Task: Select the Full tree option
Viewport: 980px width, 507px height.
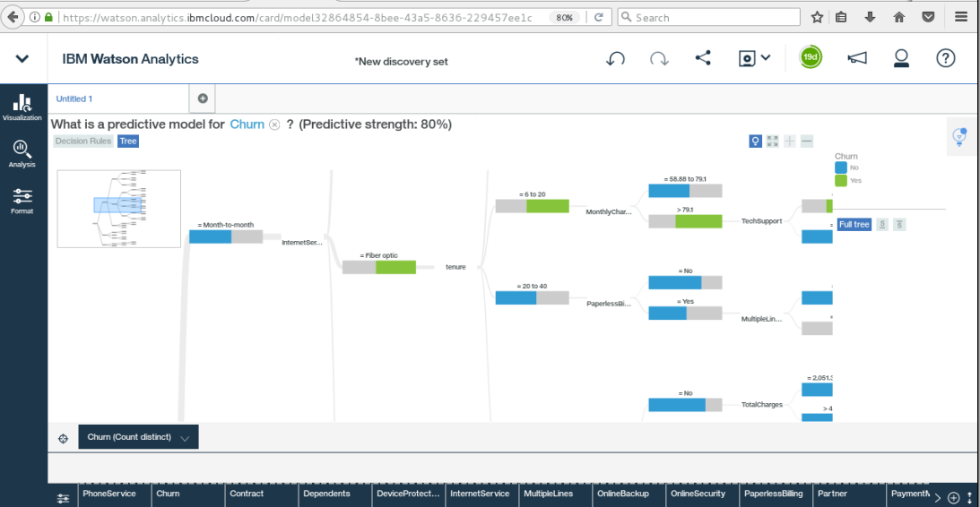Action: click(x=854, y=224)
